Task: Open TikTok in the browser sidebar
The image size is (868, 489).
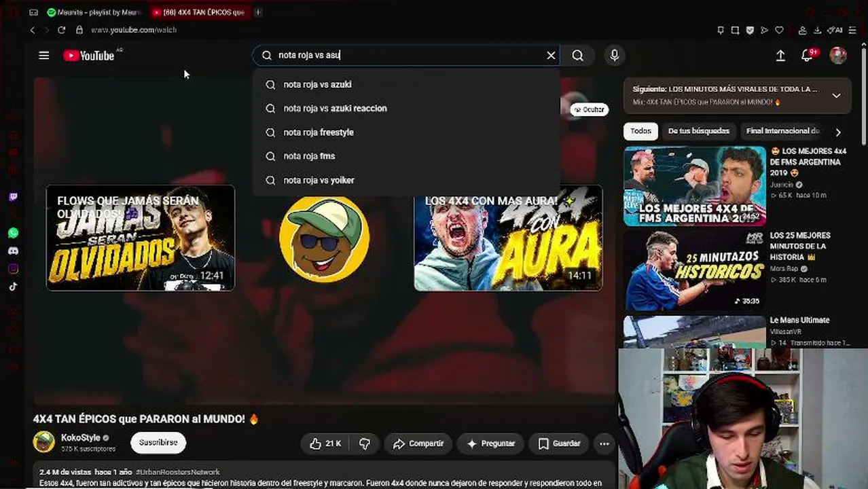Action: click(13, 286)
